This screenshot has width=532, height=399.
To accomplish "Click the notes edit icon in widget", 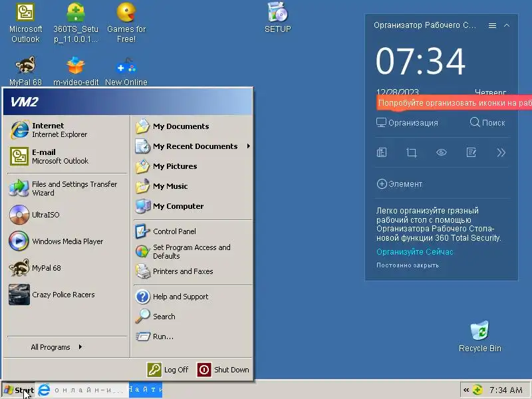I will click(x=471, y=152).
